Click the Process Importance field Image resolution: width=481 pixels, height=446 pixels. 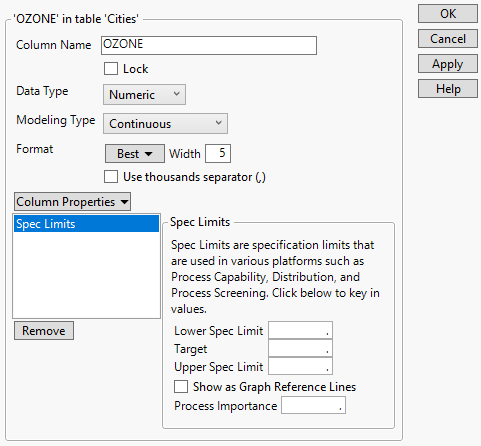pos(313,405)
